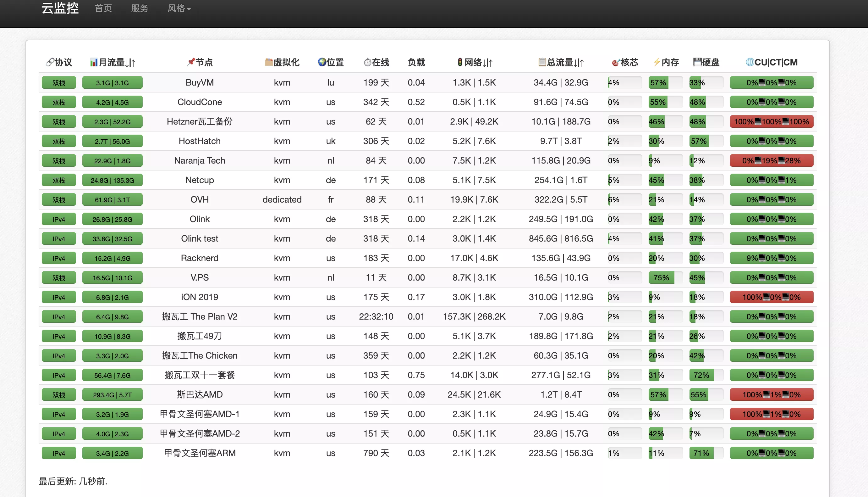Expand the CloudCone node row

coord(427,102)
